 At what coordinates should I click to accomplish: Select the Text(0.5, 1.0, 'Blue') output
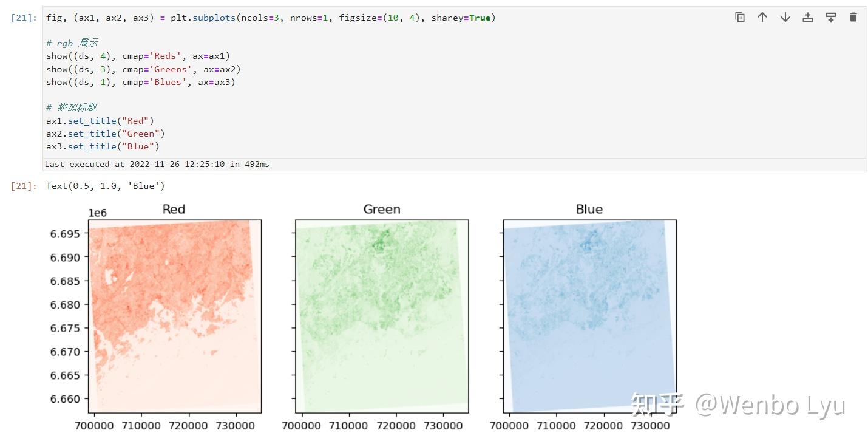[x=105, y=186]
